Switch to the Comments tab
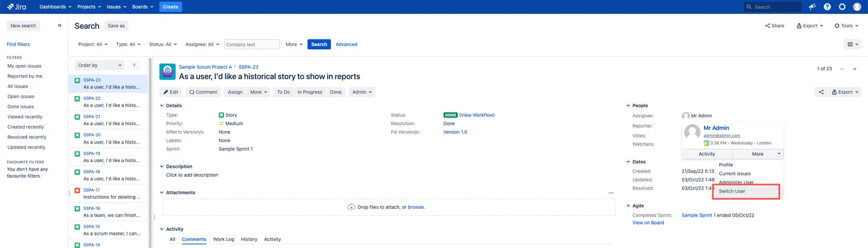868x248 pixels. click(x=194, y=239)
